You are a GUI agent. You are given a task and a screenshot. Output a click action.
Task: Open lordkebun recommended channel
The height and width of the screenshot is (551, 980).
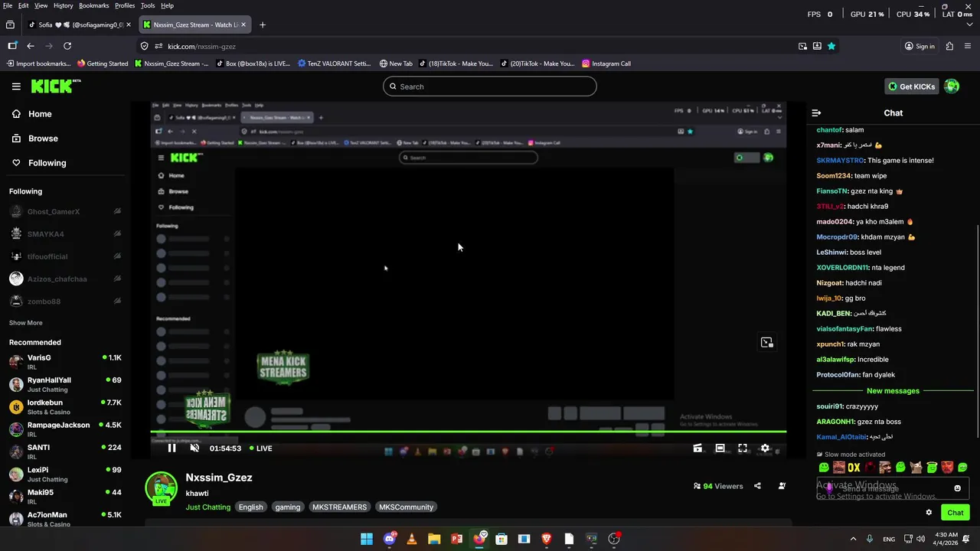(65, 407)
